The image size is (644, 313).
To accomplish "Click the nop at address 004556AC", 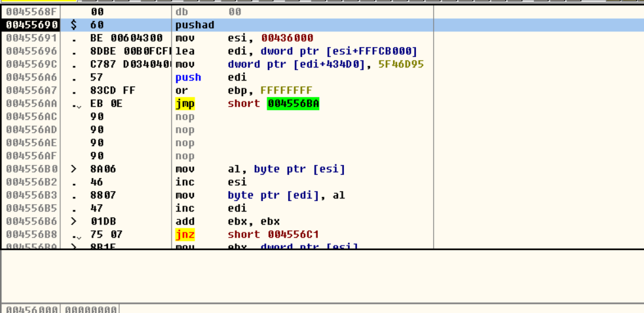I will tap(185, 117).
